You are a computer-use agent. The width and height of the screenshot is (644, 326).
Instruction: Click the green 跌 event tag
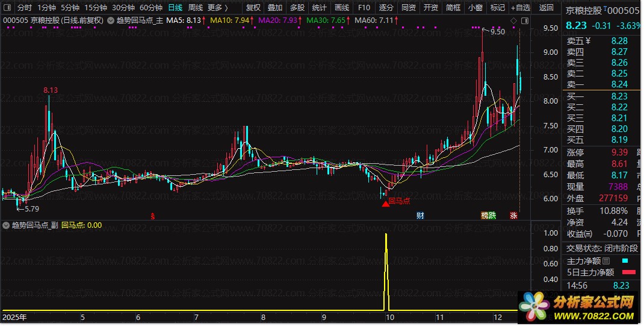click(x=492, y=215)
